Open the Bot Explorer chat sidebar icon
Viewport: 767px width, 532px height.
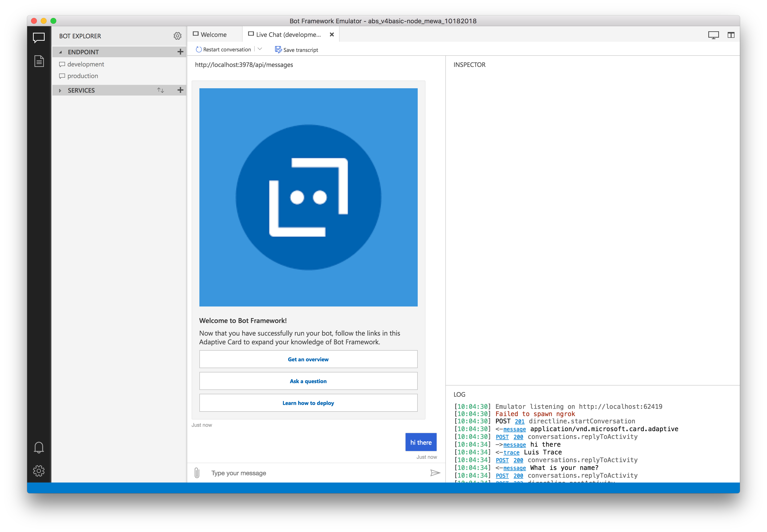(39, 38)
